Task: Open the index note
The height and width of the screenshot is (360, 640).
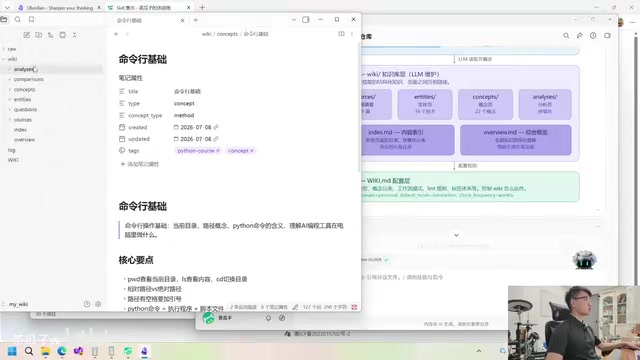Action: tap(20, 130)
